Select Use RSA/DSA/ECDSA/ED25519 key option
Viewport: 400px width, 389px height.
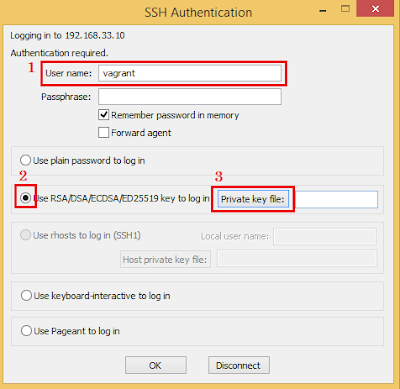click(25, 198)
